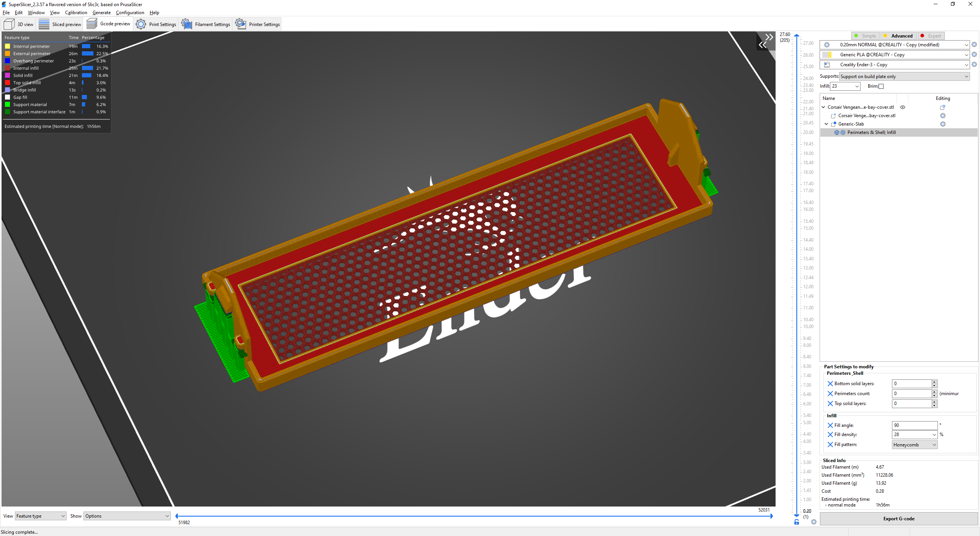The height and width of the screenshot is (536, 980).
Task: Click Export G-code button
Action: click(x=898, y=519)
